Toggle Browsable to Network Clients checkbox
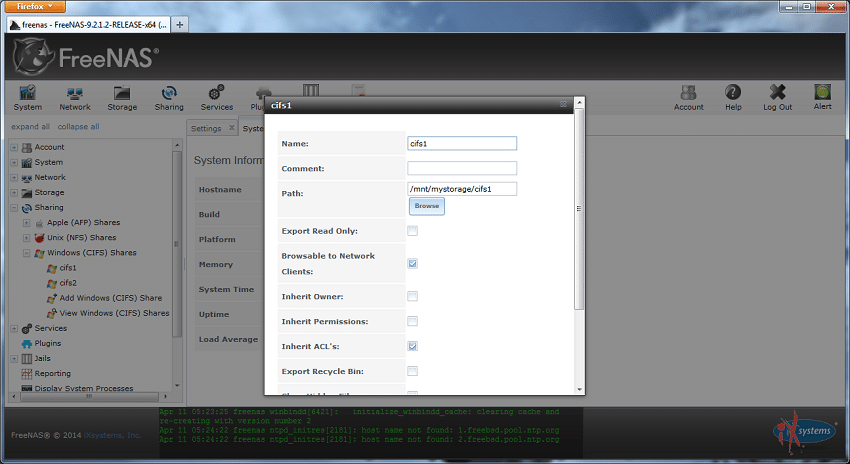 coord(413,263)
